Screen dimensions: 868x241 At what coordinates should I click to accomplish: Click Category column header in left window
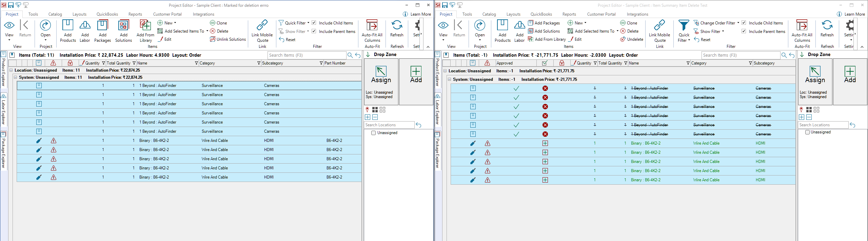click(230, 63)
